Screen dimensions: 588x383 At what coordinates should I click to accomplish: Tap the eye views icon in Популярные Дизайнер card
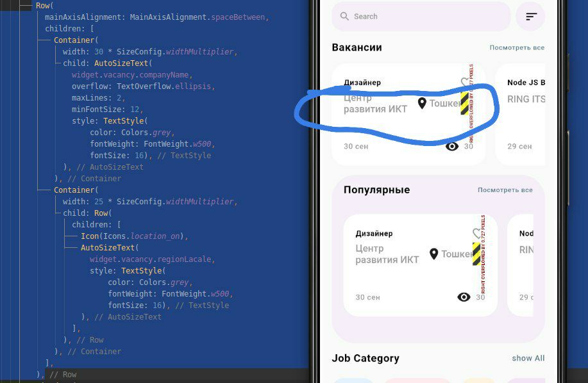click(464, 297)
